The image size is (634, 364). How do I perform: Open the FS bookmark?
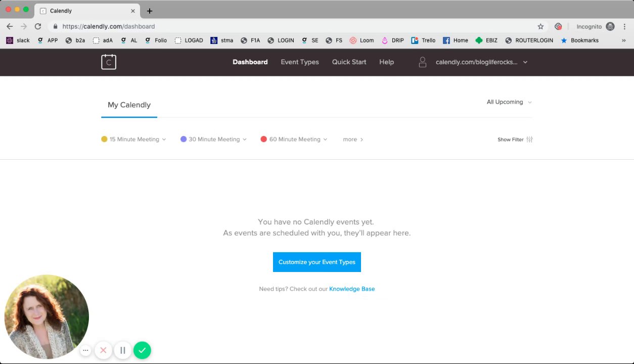tap(334, 40)
